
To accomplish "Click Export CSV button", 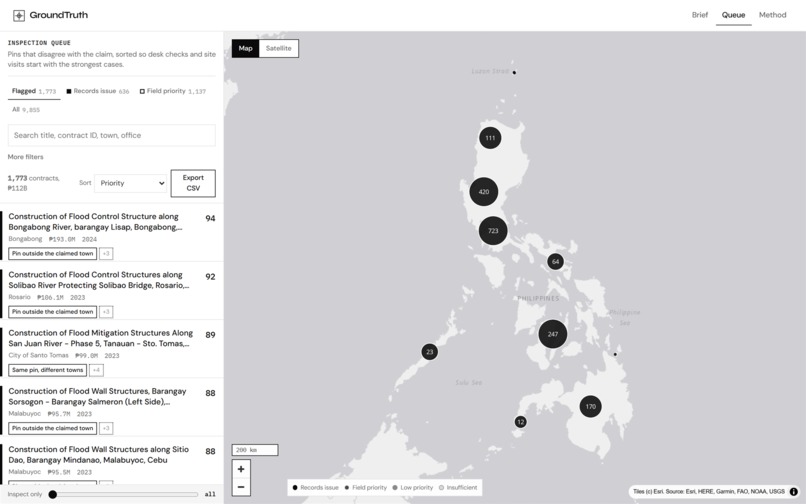I will coord(193,183).
